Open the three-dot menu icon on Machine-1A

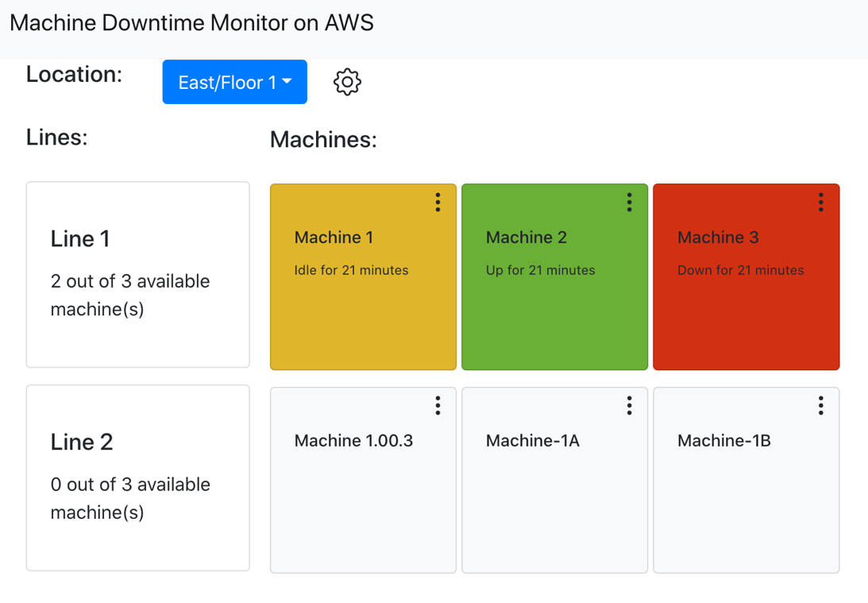629,405
